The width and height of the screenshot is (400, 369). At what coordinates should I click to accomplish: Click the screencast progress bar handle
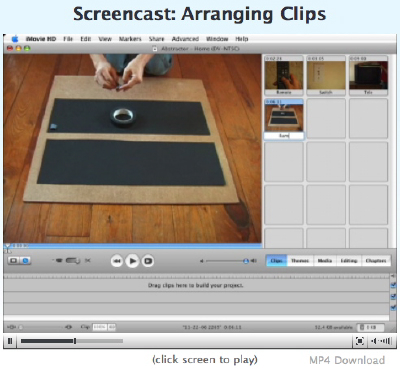(x=75, y=341)
